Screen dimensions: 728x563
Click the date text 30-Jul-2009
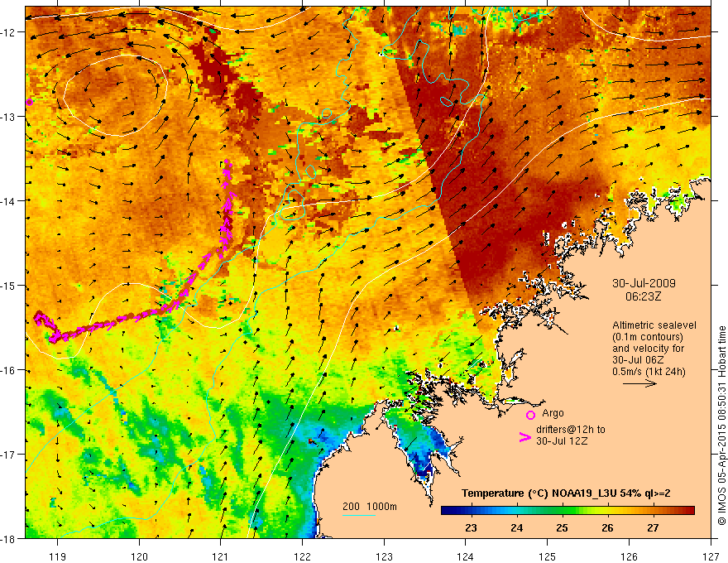(x=644, y=283)
